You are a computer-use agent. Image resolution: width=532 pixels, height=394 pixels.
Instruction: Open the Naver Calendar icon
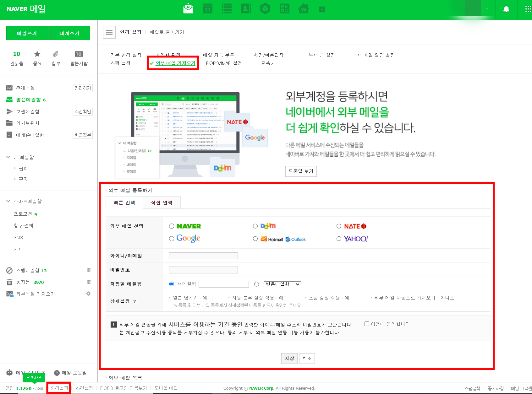(207, 9)
